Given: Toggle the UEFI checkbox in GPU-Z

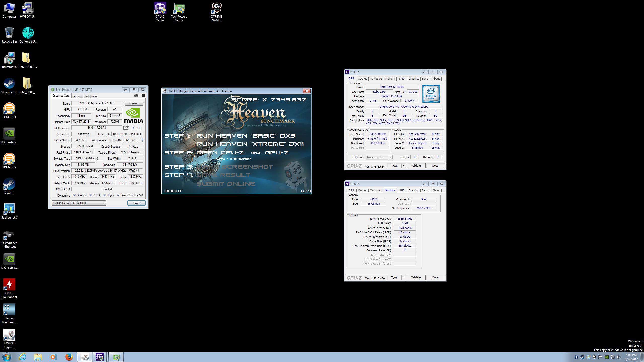Looking at the screenshot, I should 133,128.
